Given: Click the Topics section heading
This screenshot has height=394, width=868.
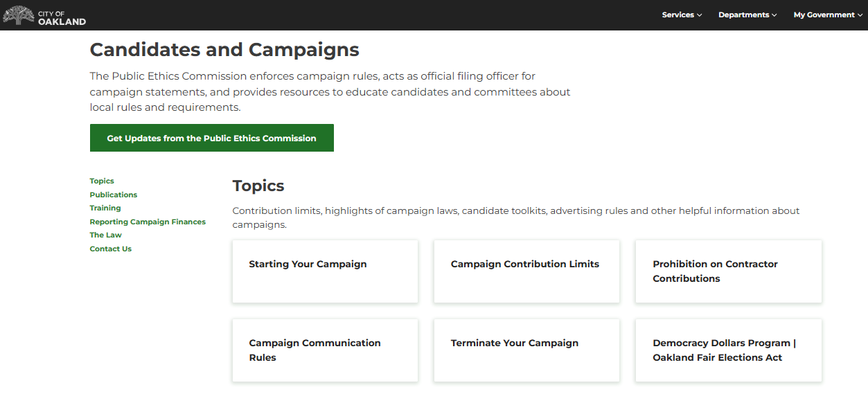Looking at the screenshot, I should pos(258,186).
